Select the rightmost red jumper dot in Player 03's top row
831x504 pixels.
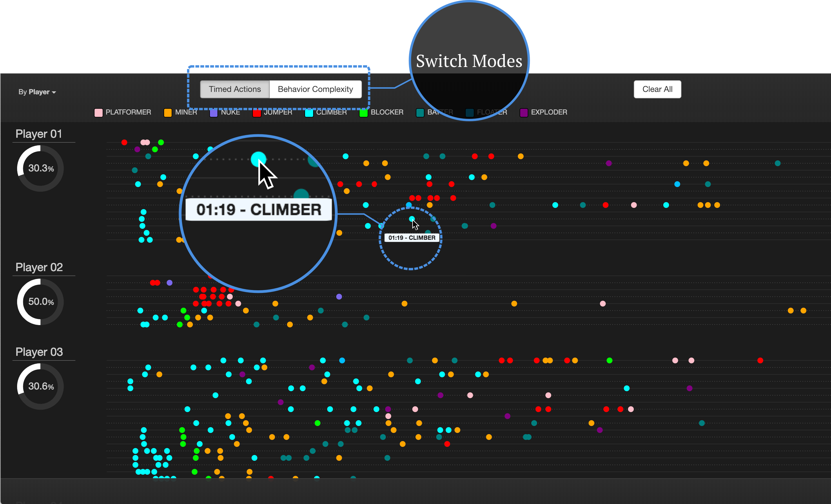click(760, 360)
